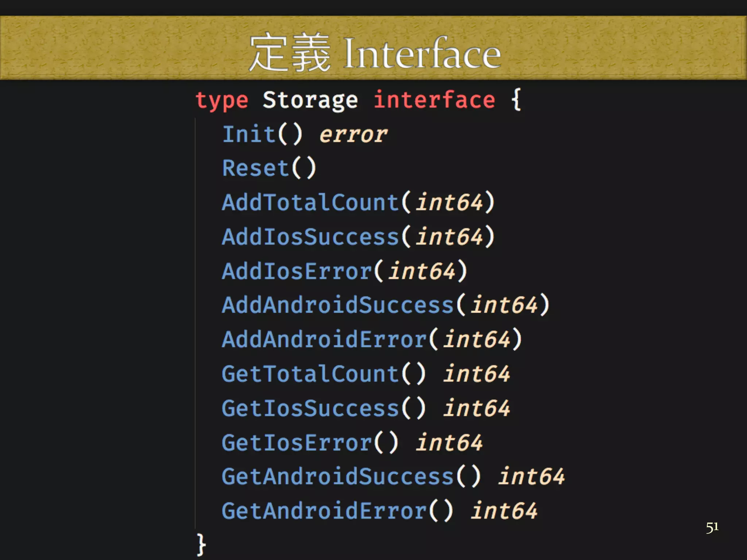Click the GetIosError method name

(x=297, y=443)
